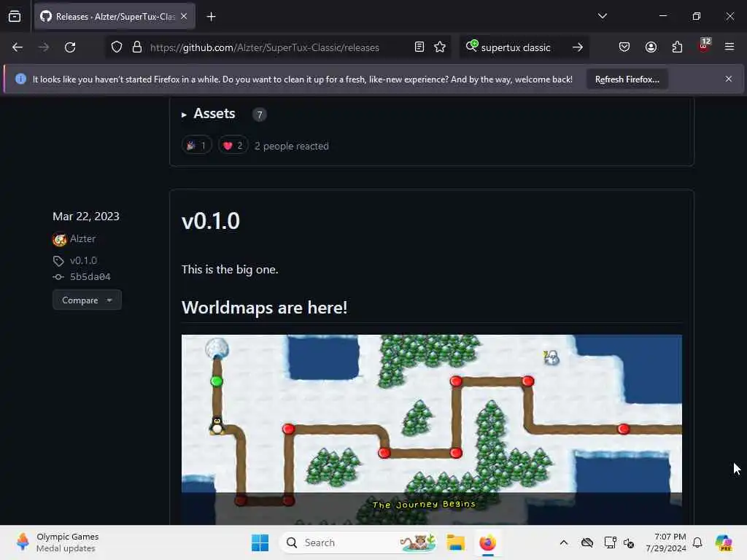Open the notifications bell icon
This screenshot has height=560, width=747.
(697, 542)
